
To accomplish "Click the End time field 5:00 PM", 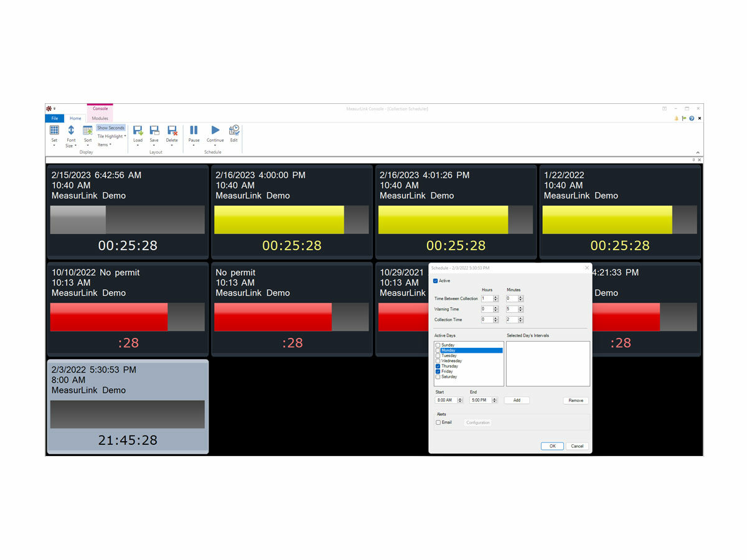I will (484, 400).
